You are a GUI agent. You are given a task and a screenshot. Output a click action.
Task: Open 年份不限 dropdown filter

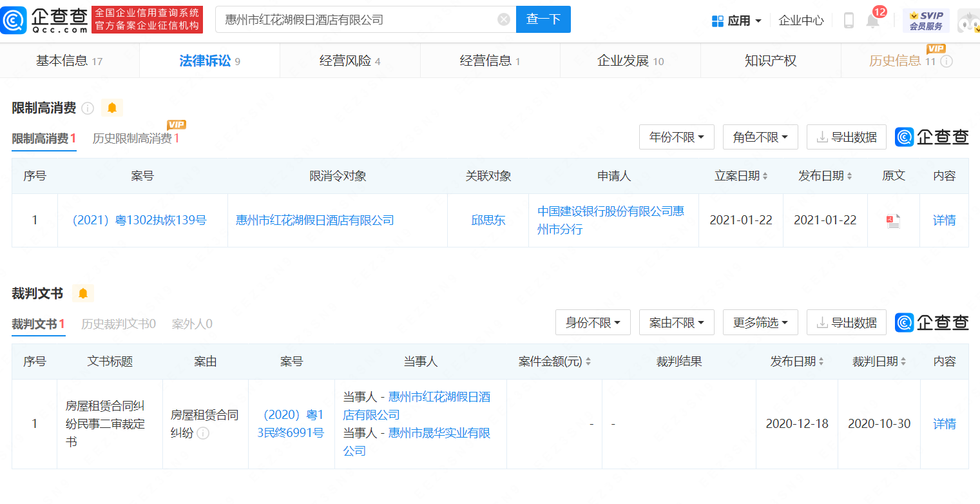click(677, 137)
